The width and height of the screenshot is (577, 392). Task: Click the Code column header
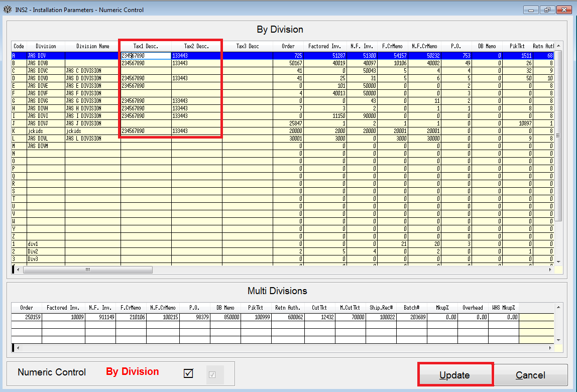[x=19, y=46]
